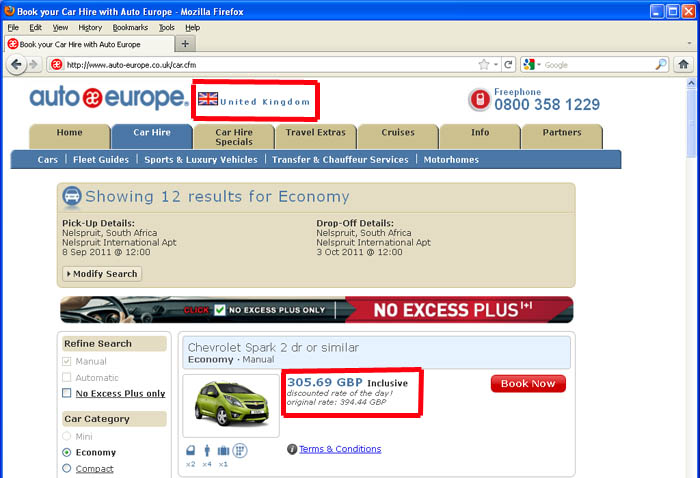The width and height of the screenshot is (700, 478).
Task: Open the Motorhomes link
Action: (x=451, y=160)
